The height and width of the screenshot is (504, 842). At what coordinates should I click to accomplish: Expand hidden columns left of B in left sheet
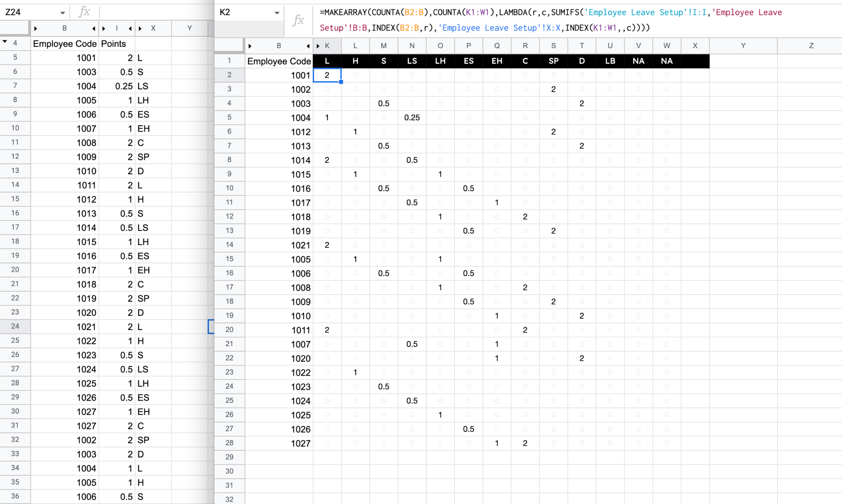[x=35, y=29]
